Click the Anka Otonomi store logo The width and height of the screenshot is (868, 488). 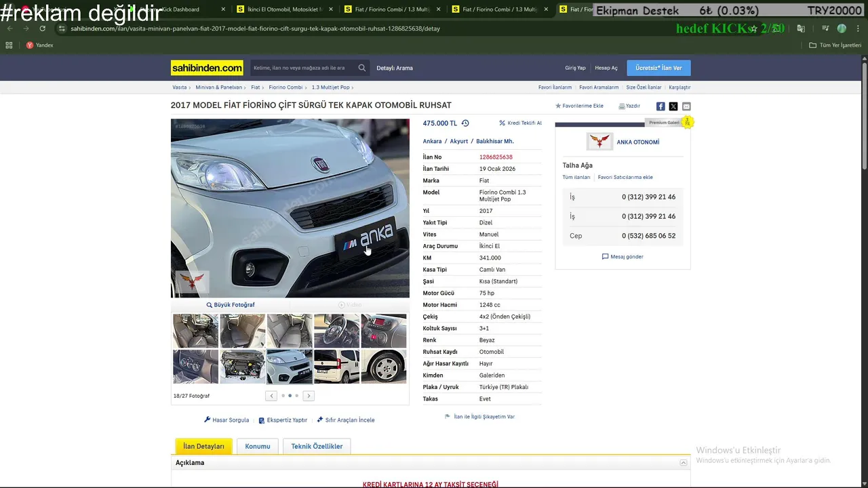(x=599, y=142)
